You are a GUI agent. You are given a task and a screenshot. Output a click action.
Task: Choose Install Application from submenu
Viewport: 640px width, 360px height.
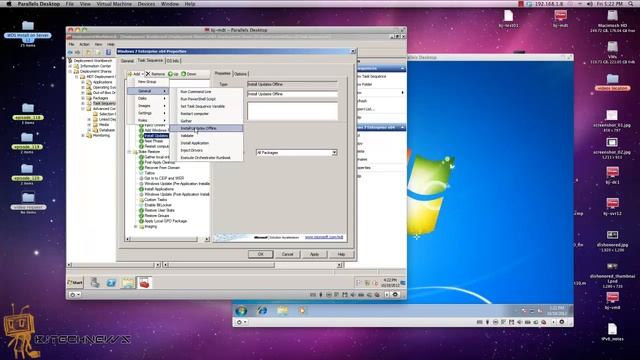[x=206, y=143]
